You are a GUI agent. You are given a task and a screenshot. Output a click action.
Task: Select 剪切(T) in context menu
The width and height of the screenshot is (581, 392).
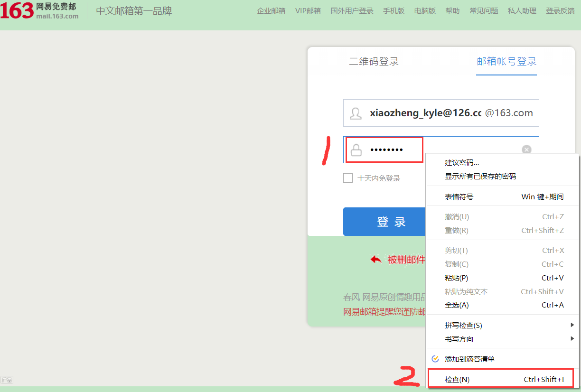[503, 250]
